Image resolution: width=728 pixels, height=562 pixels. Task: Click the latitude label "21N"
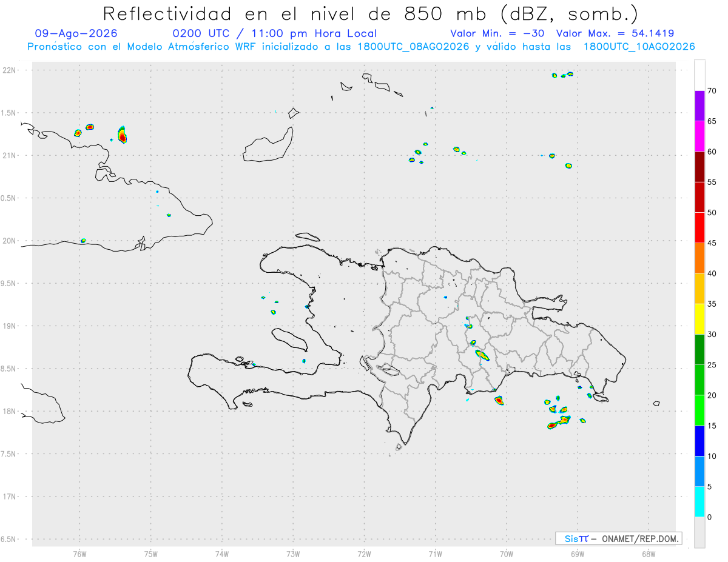coord(10,155)
